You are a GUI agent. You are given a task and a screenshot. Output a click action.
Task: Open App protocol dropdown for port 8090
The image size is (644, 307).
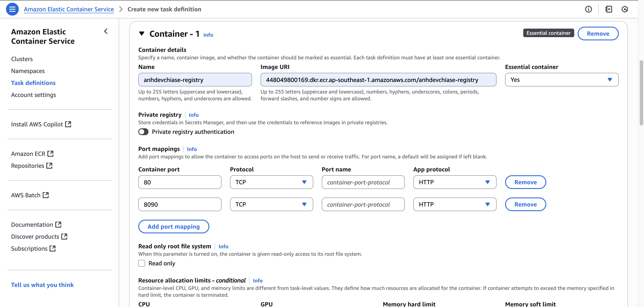coord(455,204)
